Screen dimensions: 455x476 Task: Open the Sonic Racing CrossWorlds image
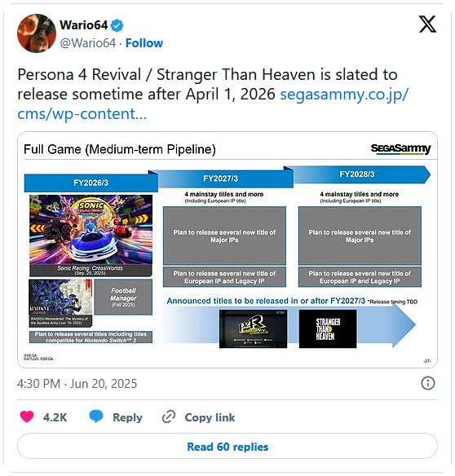91,236
